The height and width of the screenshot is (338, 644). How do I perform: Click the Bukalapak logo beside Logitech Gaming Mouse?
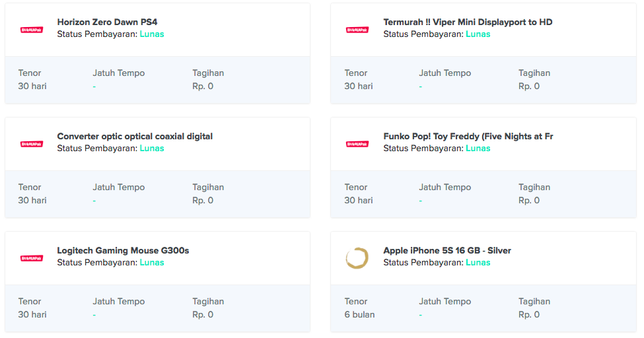(x=32, y=258)
